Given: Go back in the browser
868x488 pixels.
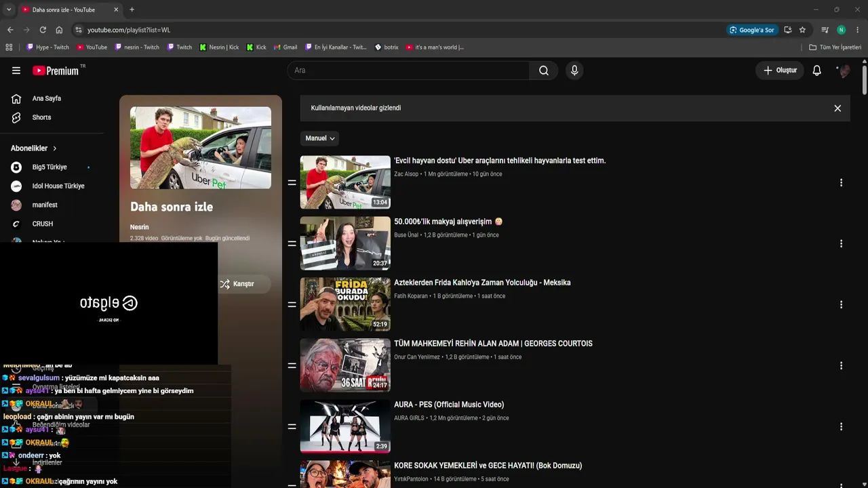Looking at the screenshot, I should 10,30.
